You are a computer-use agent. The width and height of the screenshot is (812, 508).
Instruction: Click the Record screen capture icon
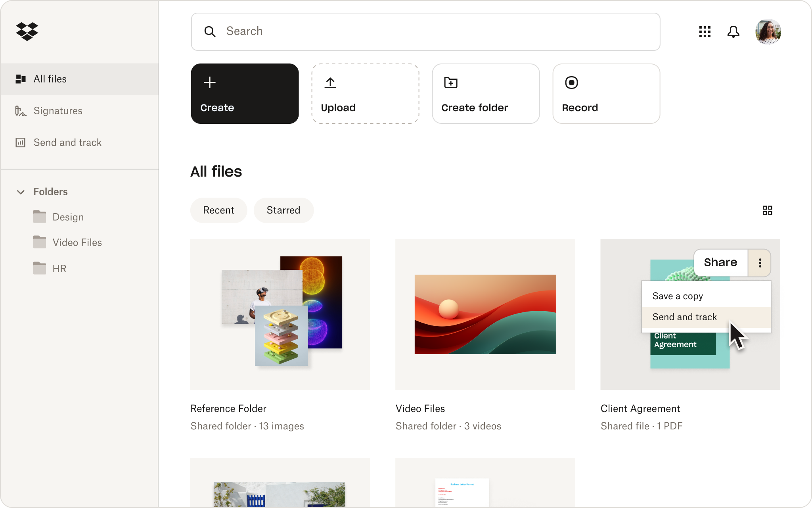571,83
